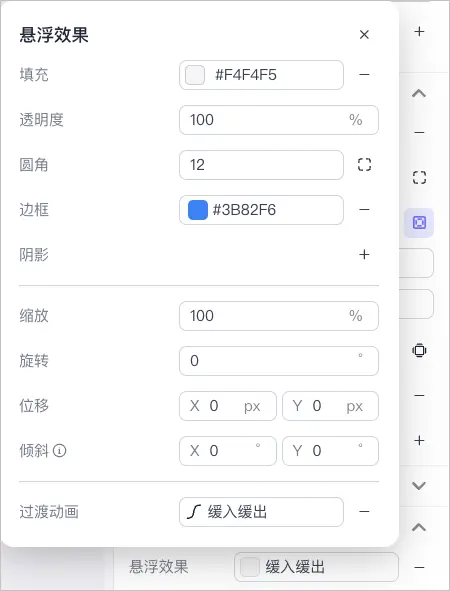
Task: Remove the 边框 border with its minus icon
Action: click(364, 210)
